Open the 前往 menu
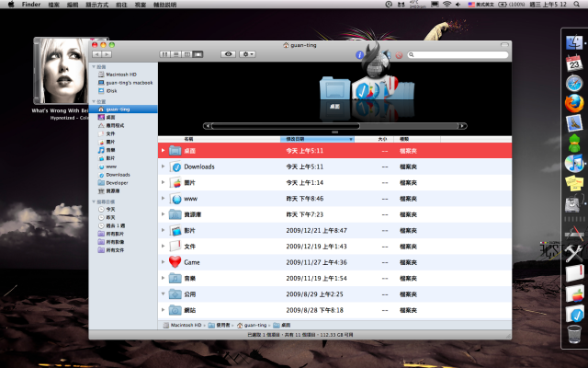 pos(121,5)
